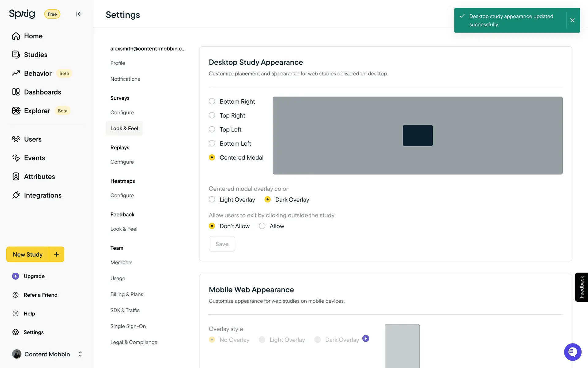The width and height of the screenshot is (588, 368).
Task: Open the Attributes section icon
Action: pos(16,176)
